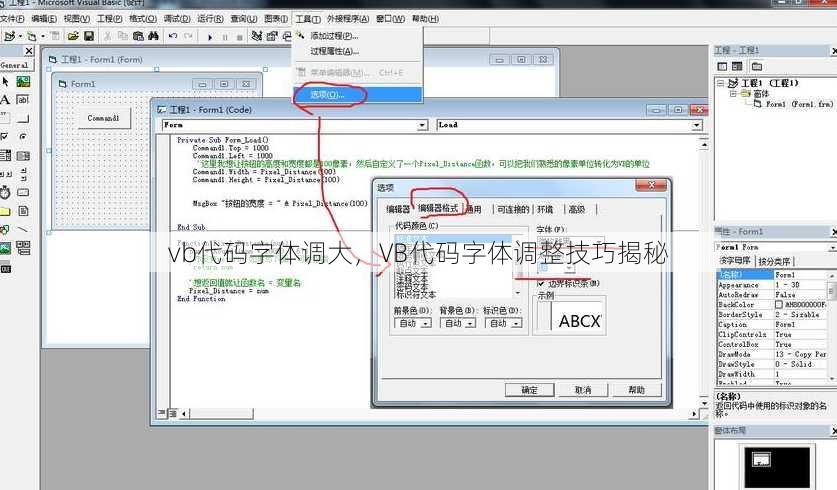The width and height of the screenshot is (837, 490).
Task: Select the Timer control tool
Action: click(5, 192)
